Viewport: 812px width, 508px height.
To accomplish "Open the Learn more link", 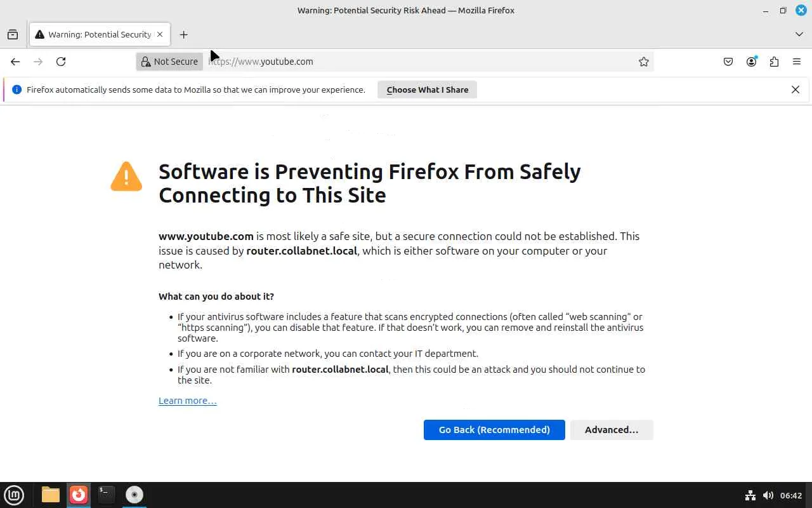I will (x=187, y=401).
